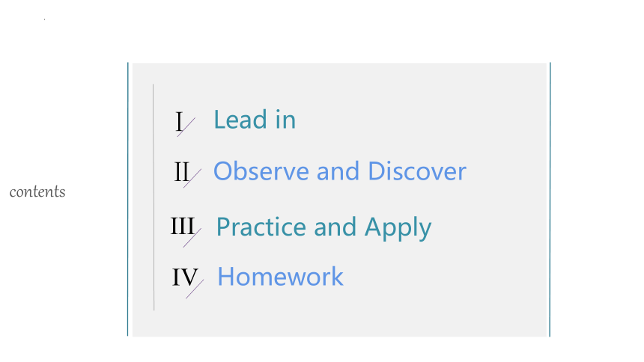Select the left teal border line

point(128,200)
